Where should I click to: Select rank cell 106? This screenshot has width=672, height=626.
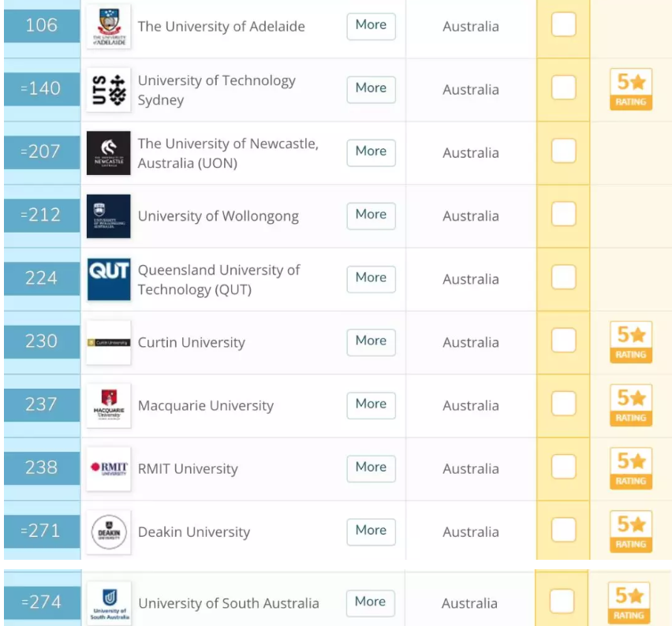click(x=42, y=26)
